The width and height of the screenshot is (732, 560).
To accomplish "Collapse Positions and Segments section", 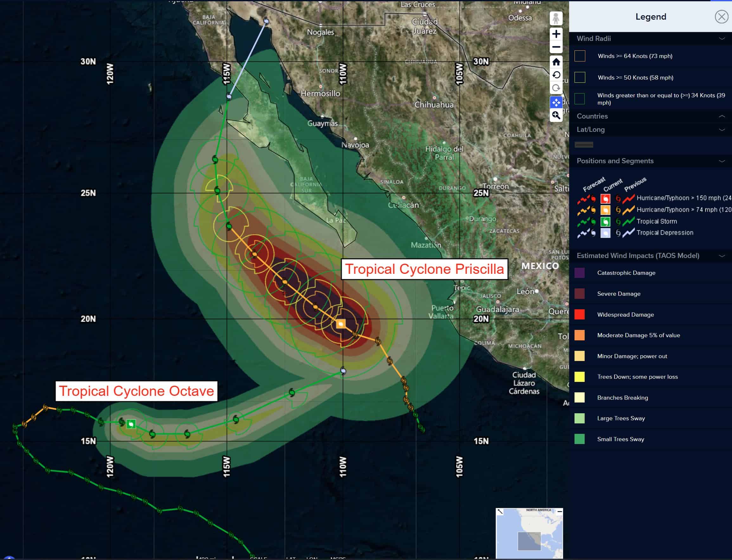I will point(722,161).
